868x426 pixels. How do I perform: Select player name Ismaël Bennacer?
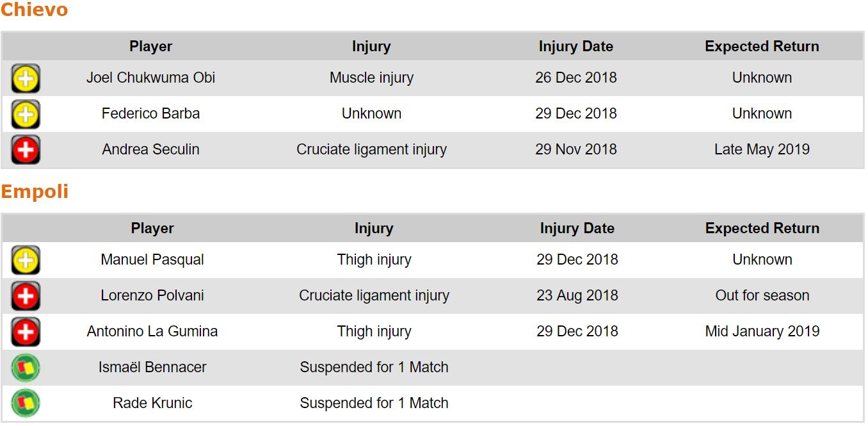(152, 368)
